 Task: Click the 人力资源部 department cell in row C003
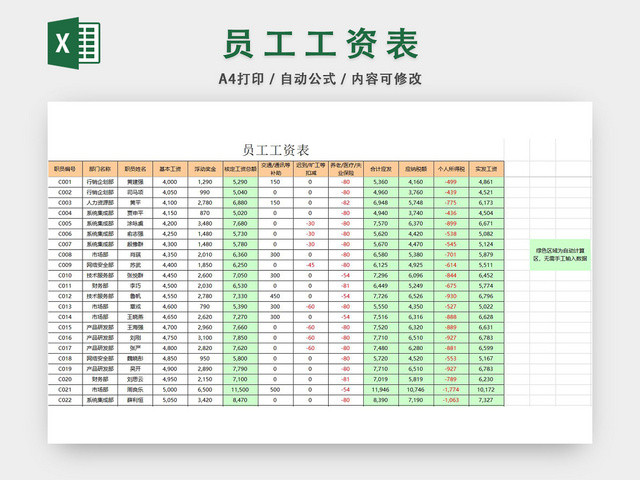point(100,203)
